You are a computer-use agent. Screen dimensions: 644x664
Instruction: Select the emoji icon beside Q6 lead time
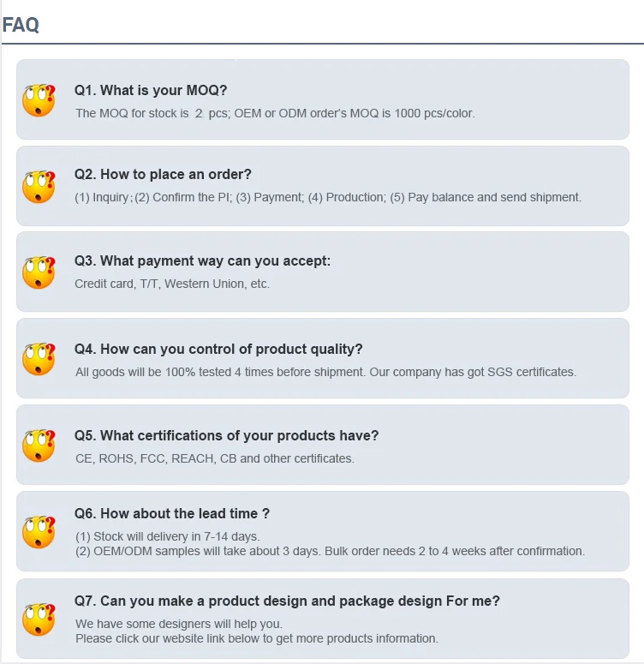(39, 531)
